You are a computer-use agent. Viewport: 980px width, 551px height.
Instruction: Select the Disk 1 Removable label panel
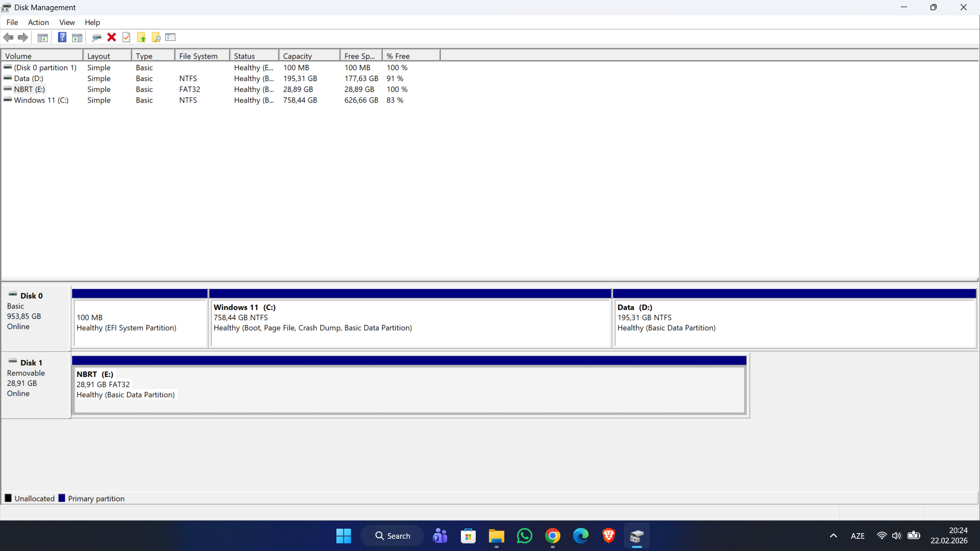36,385
